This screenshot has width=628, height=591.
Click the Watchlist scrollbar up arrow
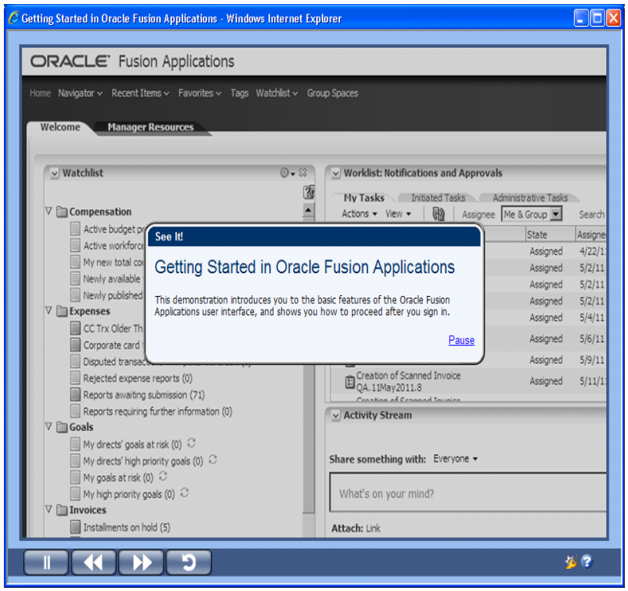(308, 210)
